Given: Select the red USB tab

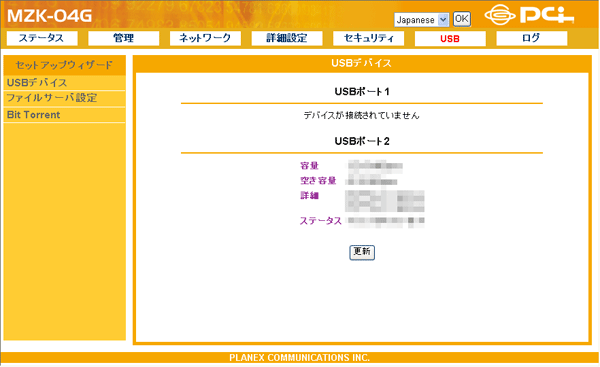Looking at the screenshot, I should [450, 38].
